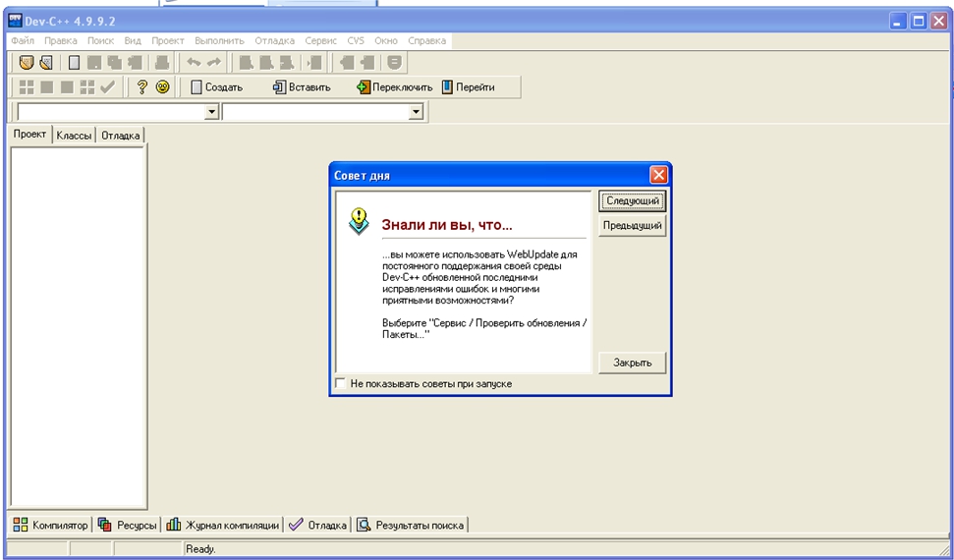Open the Отладка menu in the menu bar
Screen dimensions: 954x560
[x=274, y=41]
